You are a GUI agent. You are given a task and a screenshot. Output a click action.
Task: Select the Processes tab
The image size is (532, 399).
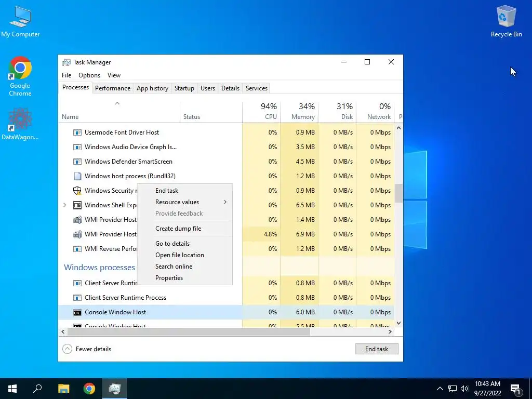pyautogui.click(x=75, y=87)
